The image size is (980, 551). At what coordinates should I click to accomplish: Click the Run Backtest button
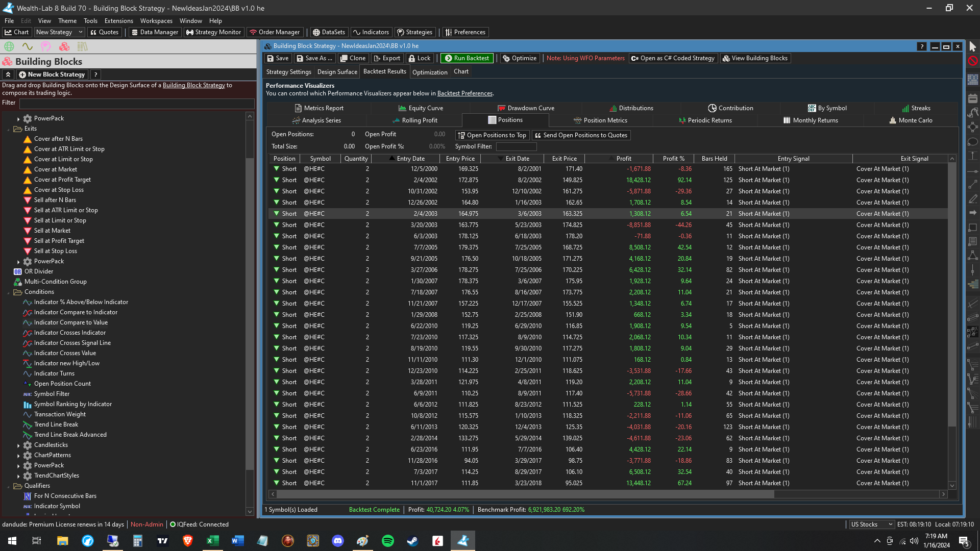pos(467,58)
